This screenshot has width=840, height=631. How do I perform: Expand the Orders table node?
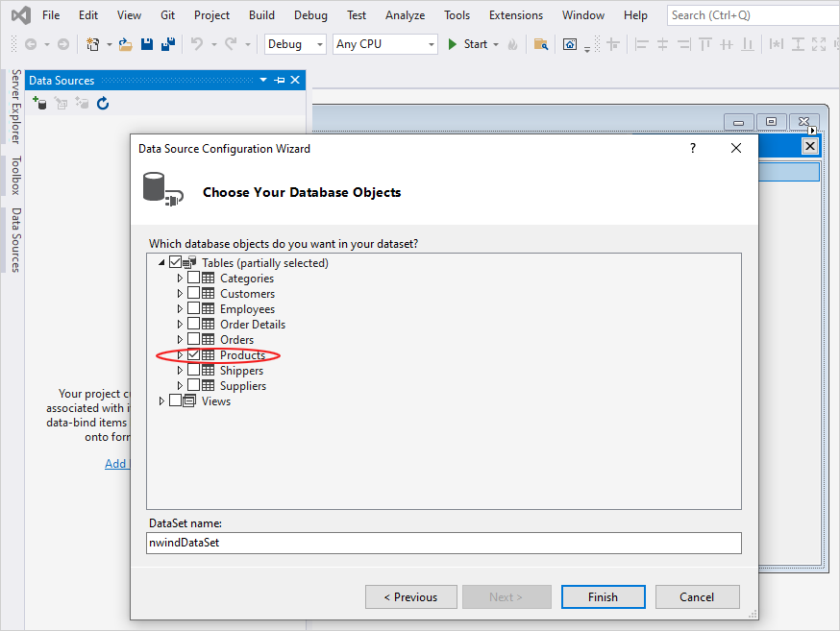(180, 340)
